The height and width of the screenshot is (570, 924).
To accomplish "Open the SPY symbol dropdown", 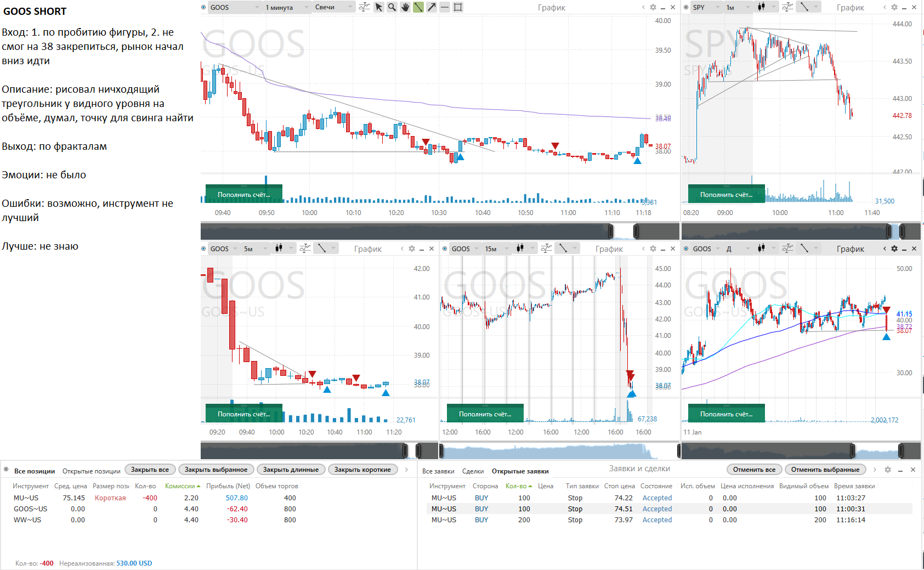I will pos(706,7).
